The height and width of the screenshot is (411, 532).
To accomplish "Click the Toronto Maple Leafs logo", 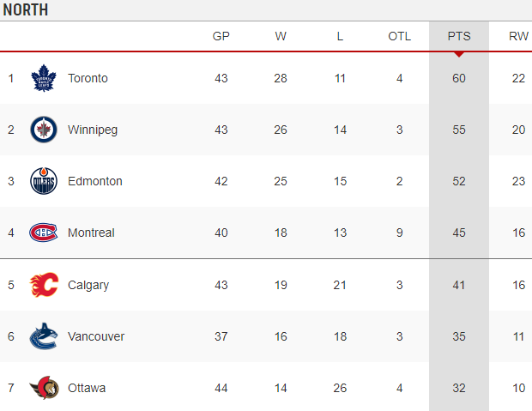I will (x=44, y=78).
